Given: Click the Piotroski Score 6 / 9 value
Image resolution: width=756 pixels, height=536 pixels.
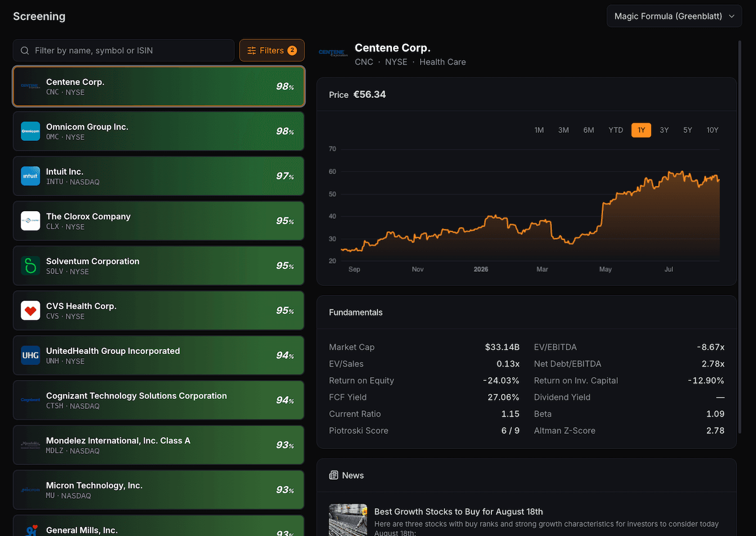Looking at the screenshot, I should (510, 431).
